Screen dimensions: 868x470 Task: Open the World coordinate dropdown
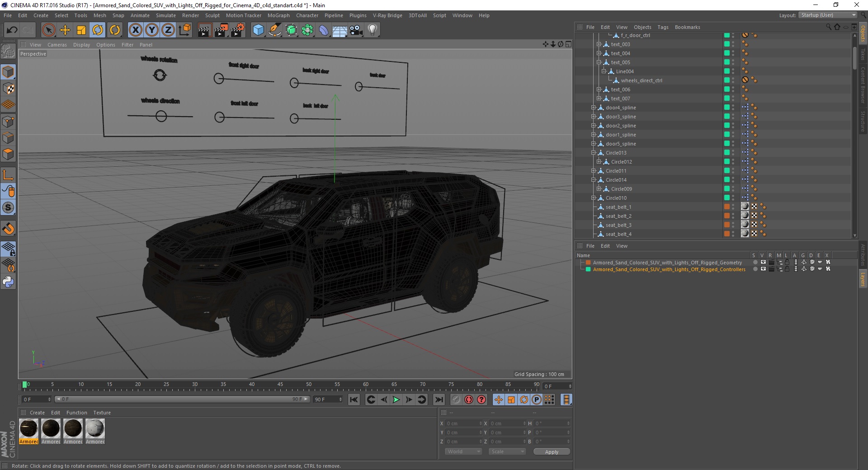[463, 451]
